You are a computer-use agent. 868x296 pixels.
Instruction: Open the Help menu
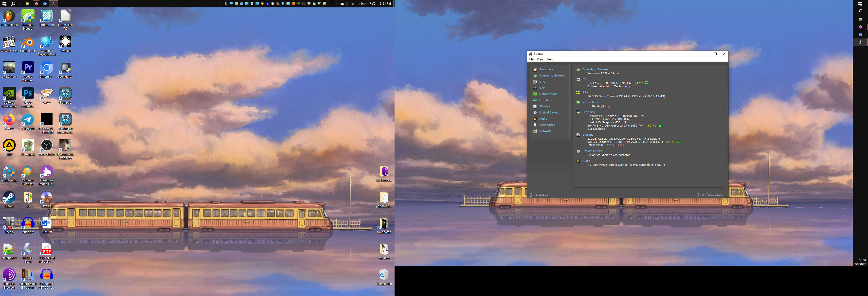pos(550,59)
